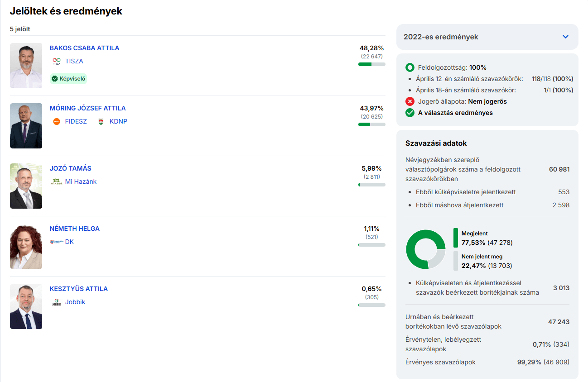Open Bakos Csaba Attila candidate page

click(x=84, y=48)
